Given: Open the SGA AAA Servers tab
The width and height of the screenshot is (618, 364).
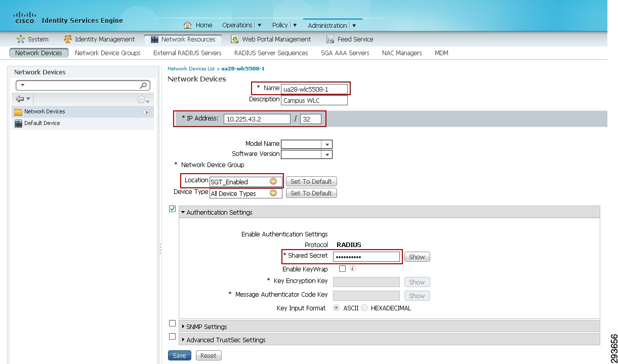Looking at the screenshot, I should click(345, 53).
